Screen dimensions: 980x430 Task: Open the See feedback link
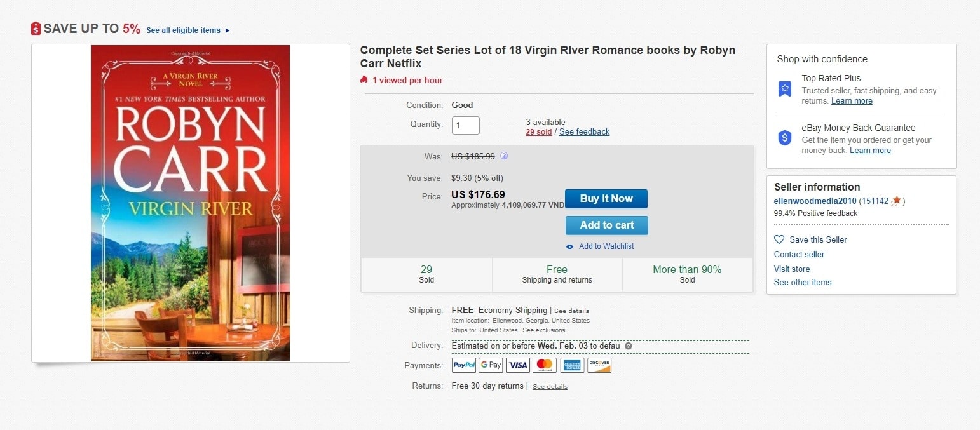(584, 132)
